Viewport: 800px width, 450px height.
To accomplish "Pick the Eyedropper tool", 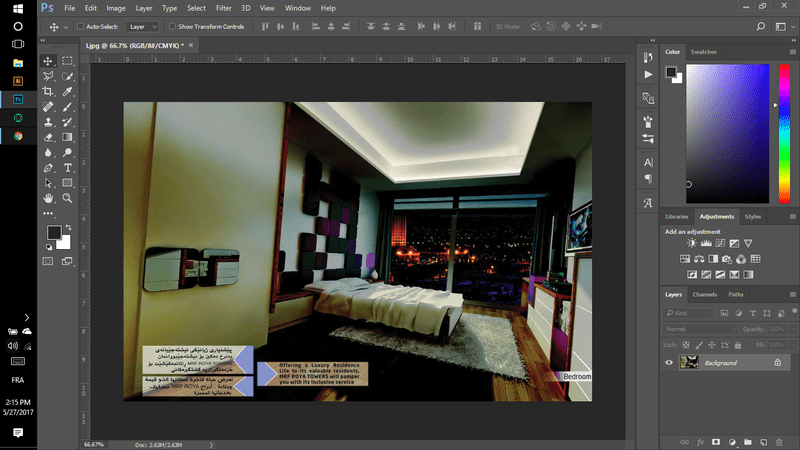I will coord(67,91).
